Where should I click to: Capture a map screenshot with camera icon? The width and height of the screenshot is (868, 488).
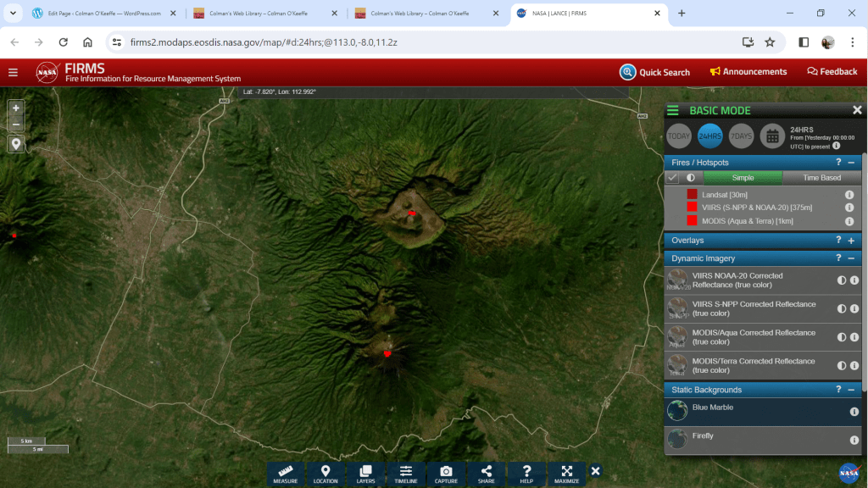(x=446, y=474)
